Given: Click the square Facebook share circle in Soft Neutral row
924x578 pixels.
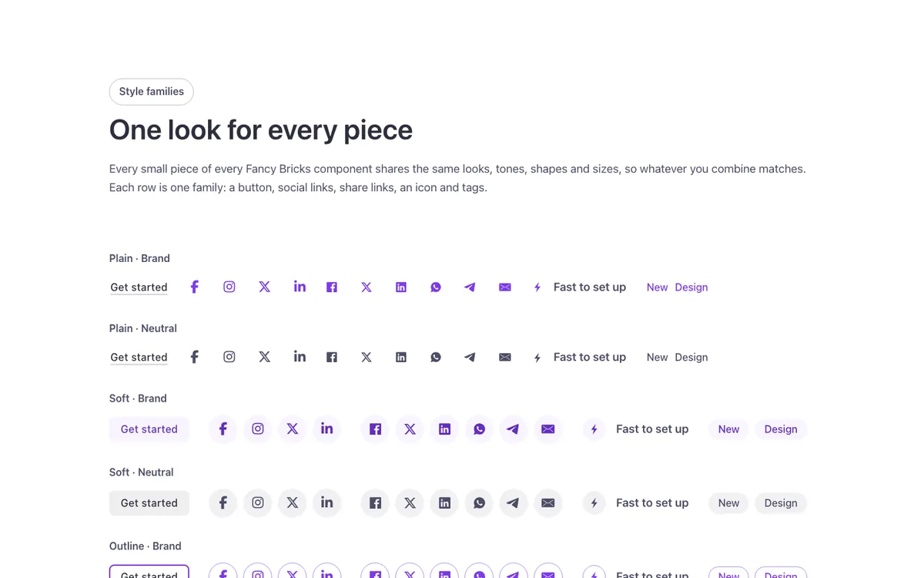Looking at the screenshot, I should point(375,502).
